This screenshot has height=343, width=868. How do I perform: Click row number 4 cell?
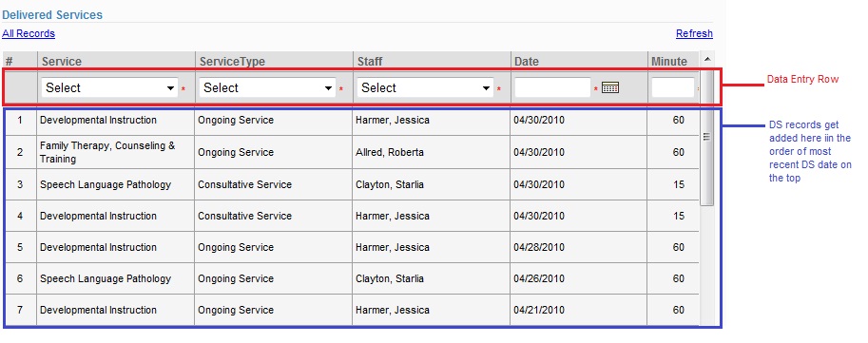coord(20,216)
